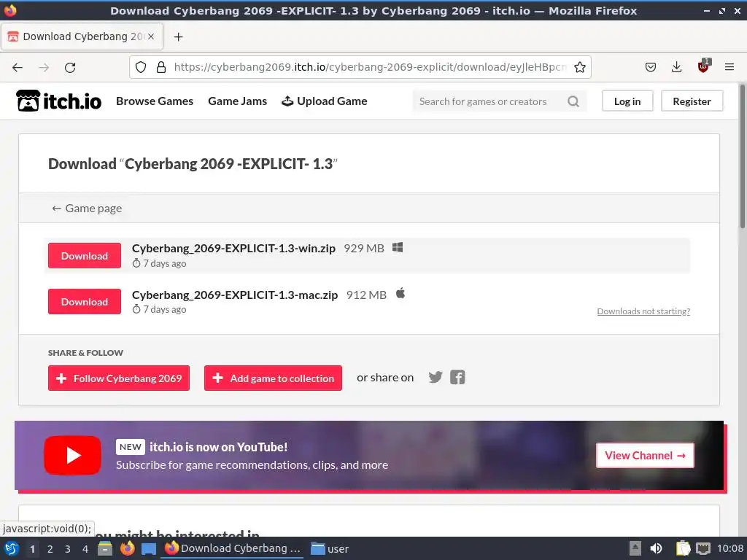Click the Cyberbang_2069-EXPLICIT-1.3-win.zip filename
This screenshot has width=747, height=560.
(x=233, y=248)
